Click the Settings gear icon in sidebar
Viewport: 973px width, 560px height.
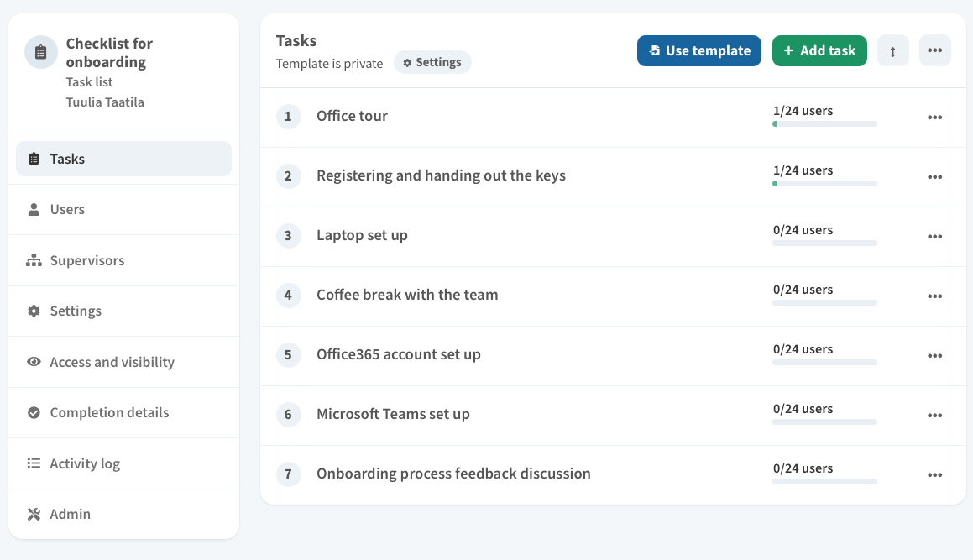point(34,311)
